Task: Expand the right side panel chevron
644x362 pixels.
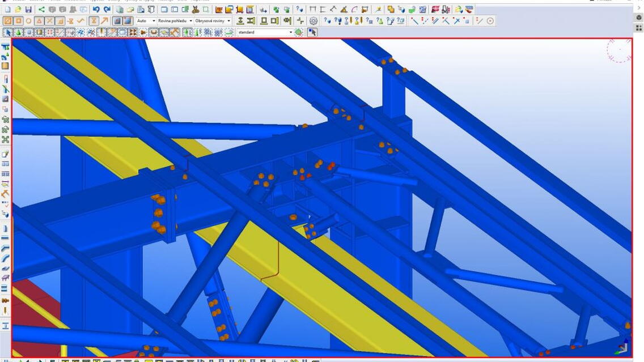Action: click(639, 7)
